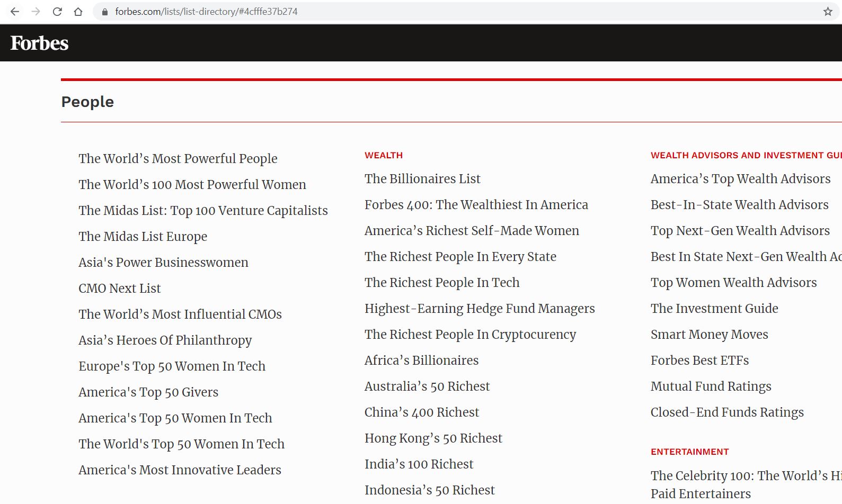Open Hong Kong's 50 Richest

pyautogui.click(x=433, y=438)
